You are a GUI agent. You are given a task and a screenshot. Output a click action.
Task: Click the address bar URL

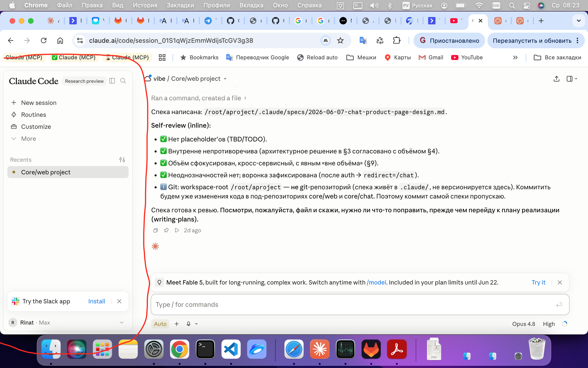[171, 40]
